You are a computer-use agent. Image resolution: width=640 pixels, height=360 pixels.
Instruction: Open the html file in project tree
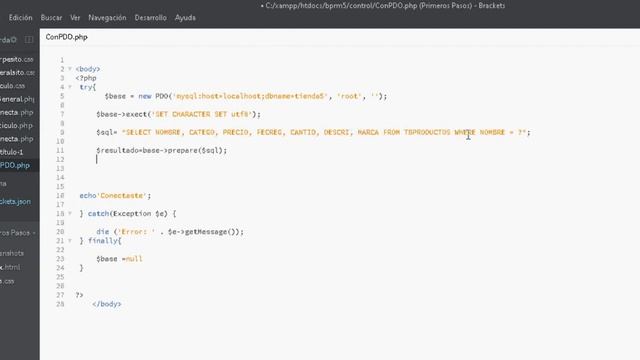click(10, 267)
